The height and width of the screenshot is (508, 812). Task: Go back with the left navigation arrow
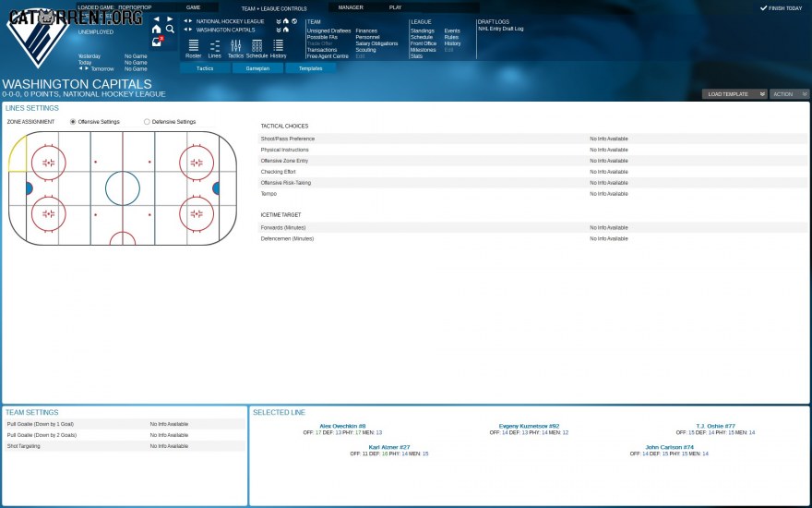click(156, 19)
